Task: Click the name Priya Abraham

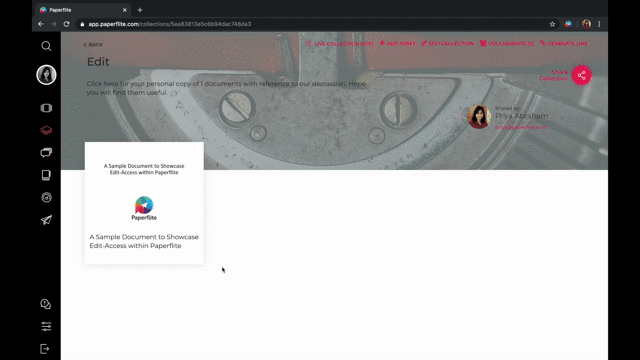Action: pyautogui.click(x=522, y=116)
